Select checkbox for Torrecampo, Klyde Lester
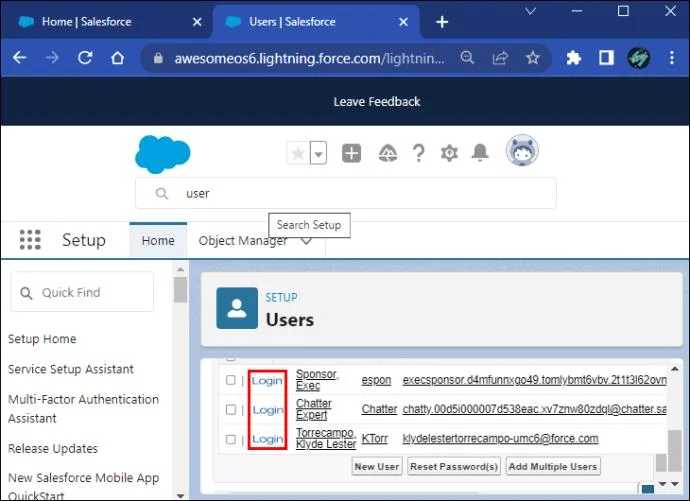 231,439
